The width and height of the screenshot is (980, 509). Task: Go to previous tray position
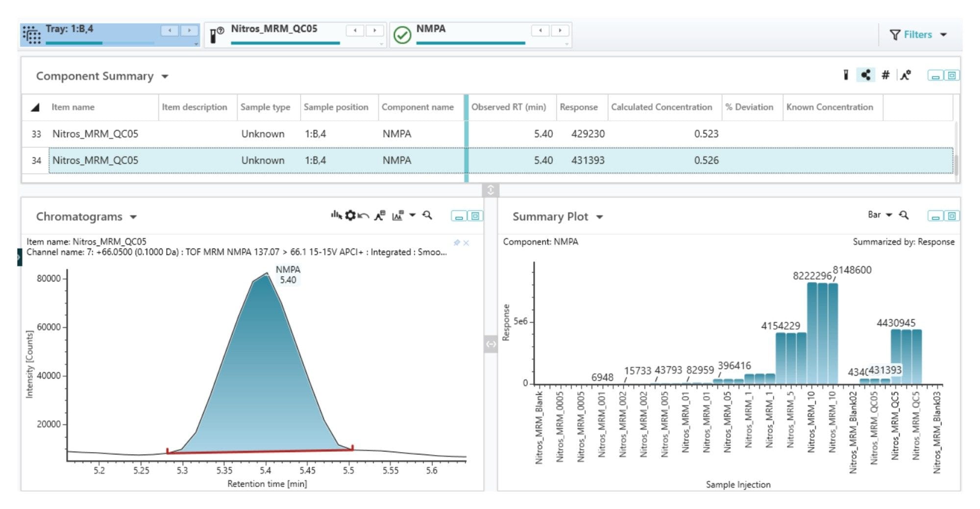170,30
